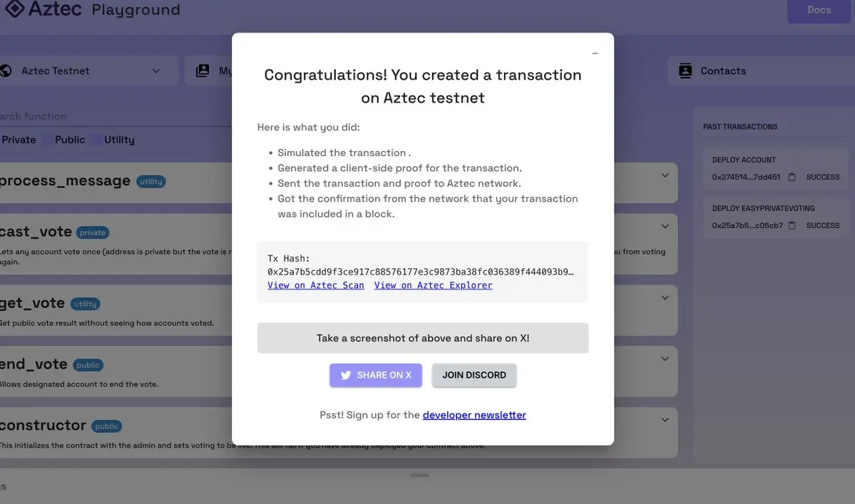Open View on Aztec Scan link
Viewport: 855px width, 504px height.
pos(316,286)
